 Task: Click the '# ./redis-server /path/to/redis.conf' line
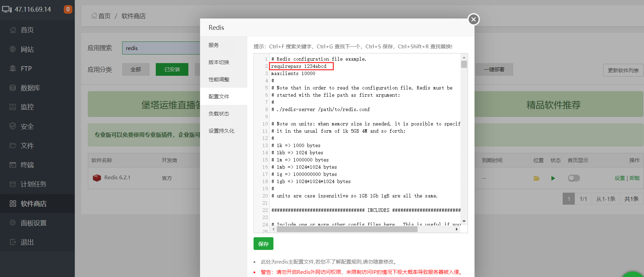pyautogui.click(x=320, y=109)
